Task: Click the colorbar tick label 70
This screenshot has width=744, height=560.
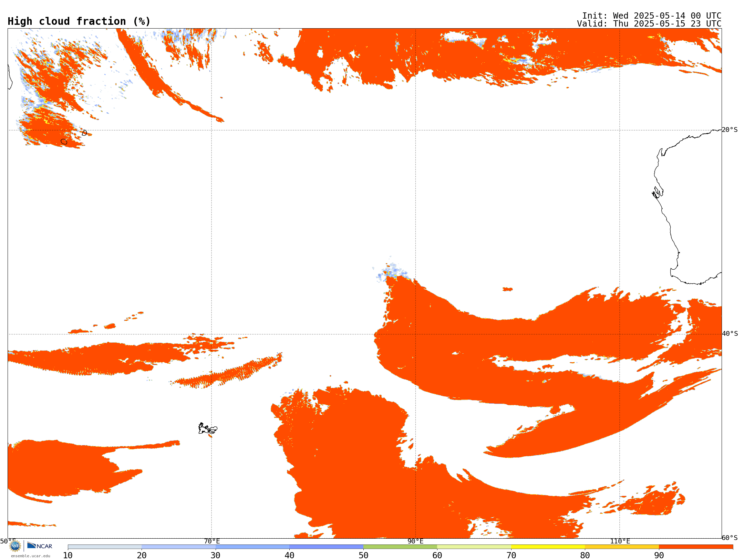Action: click(x=511, y=556)
